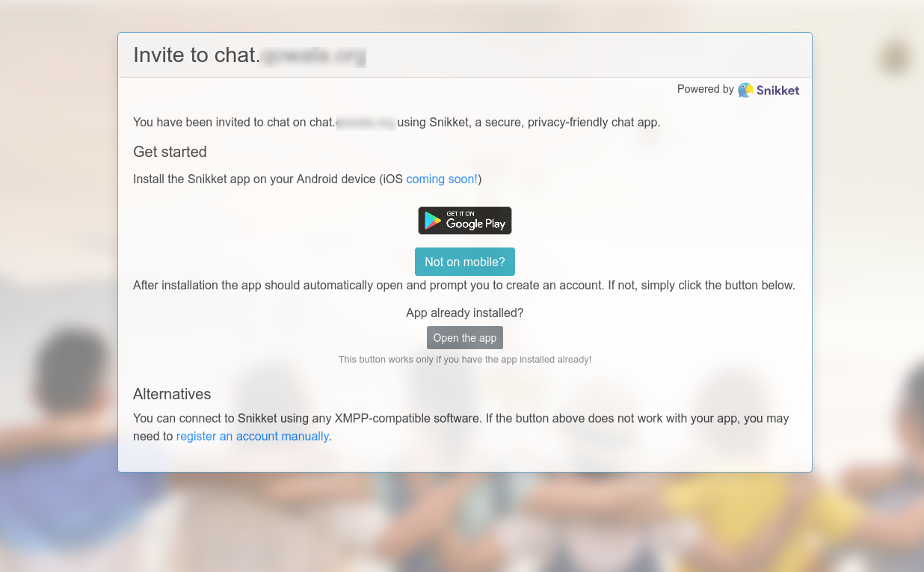Screen dimensions: 924x572
Task: Click the Get started heading
Action: 170,152
